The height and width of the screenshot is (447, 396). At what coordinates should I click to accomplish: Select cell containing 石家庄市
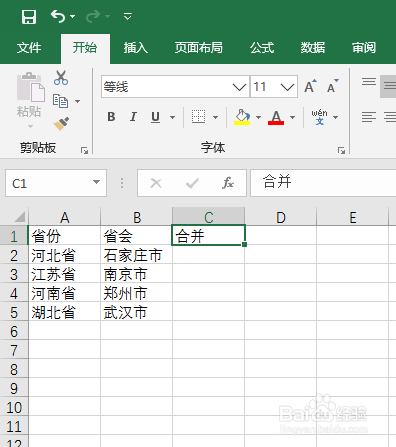pyautogui.click(x=137, y=255)
